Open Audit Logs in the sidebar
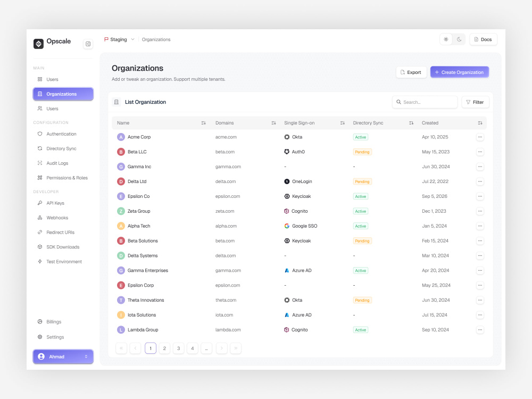 63,163
